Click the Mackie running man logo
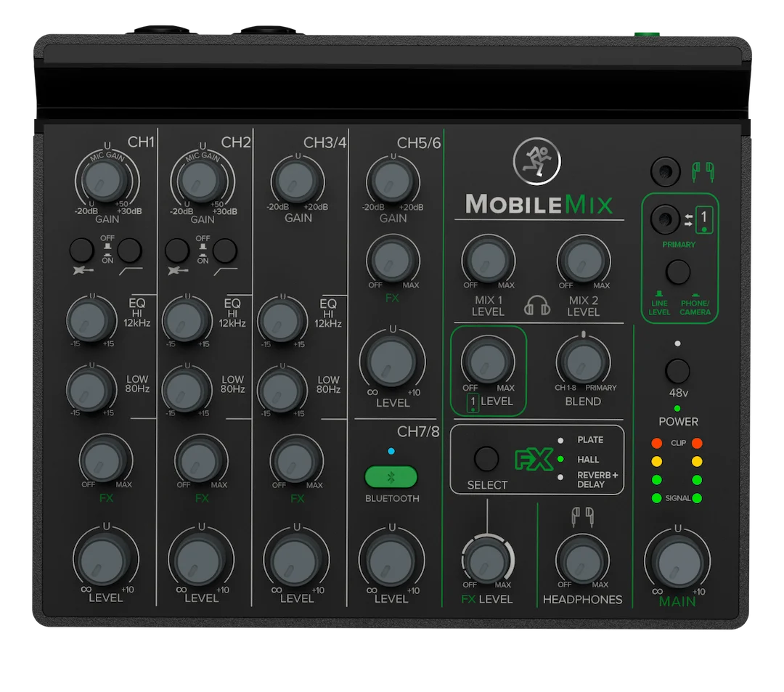 click(536, 161)
